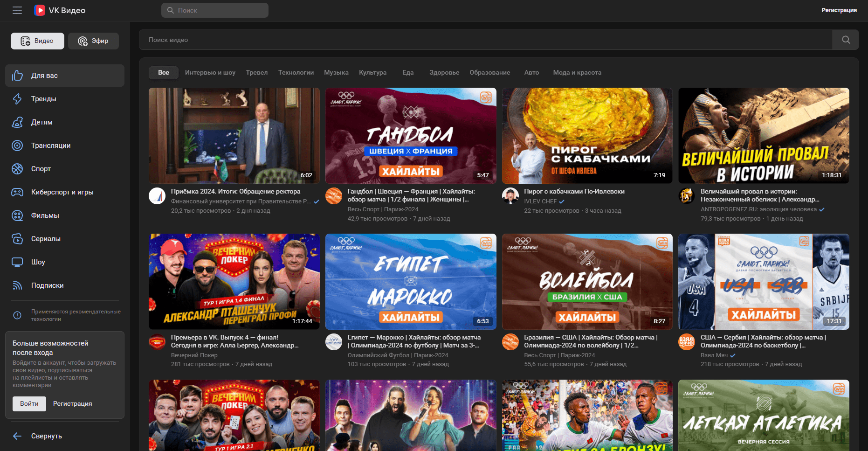
Task: Open the hamburger menu
Action: 17,10
